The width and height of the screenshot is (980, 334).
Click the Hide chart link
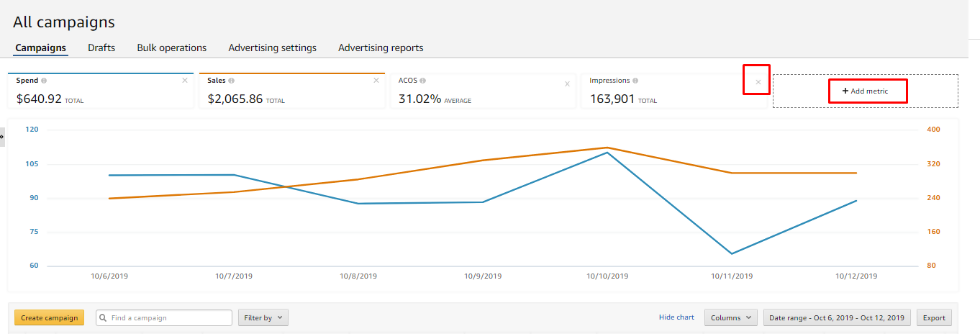[676, 317]
